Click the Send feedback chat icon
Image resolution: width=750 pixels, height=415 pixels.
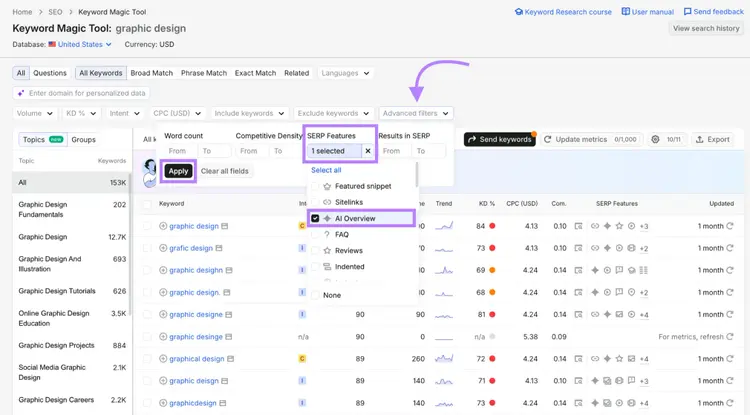click(x=687, y=11)
